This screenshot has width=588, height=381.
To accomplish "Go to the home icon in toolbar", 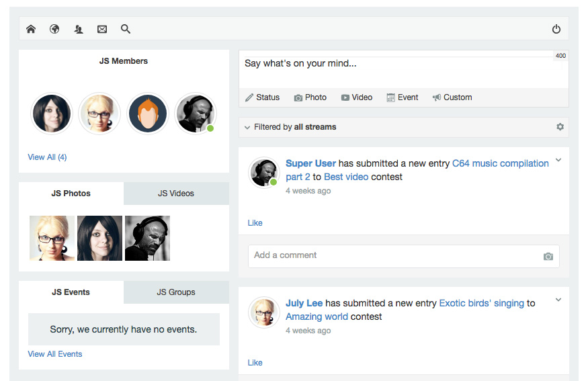I will point(31,29).
